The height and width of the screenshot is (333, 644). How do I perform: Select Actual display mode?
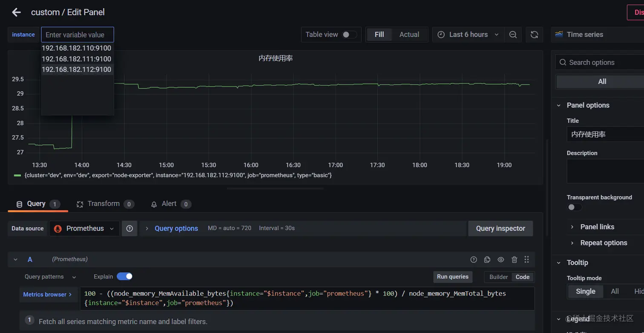409,35
